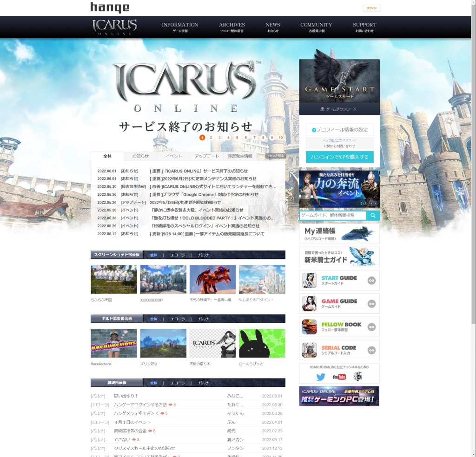This screenshot has width=476, height=457.
Task: Open ハンゲーでログインする方法 forum post
Action: 140,405
